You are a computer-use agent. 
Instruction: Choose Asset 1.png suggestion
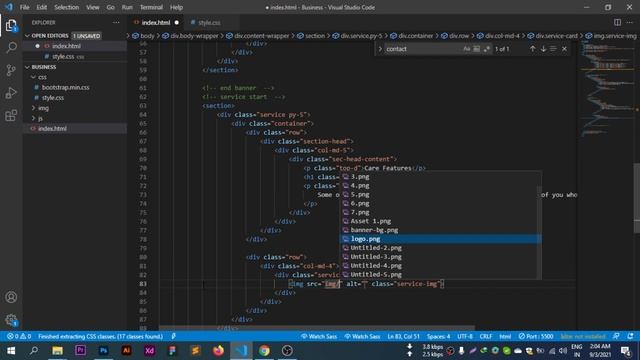[x=440, y=221]
